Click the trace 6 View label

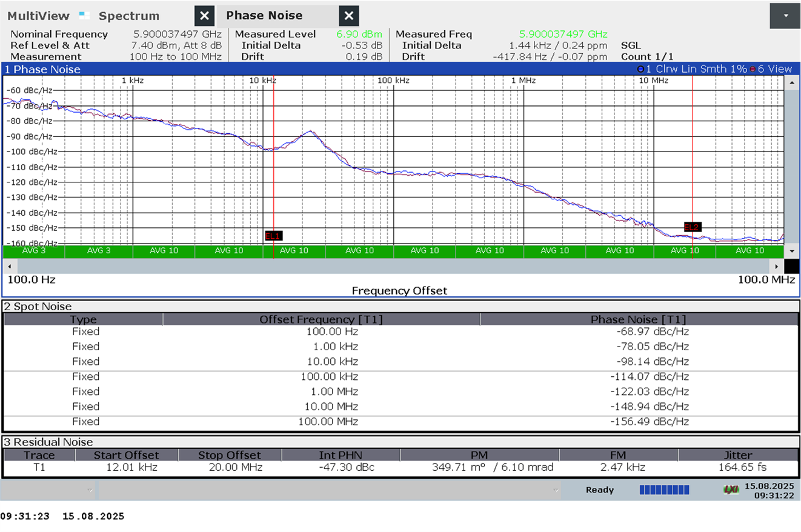(x=771, y=69)
